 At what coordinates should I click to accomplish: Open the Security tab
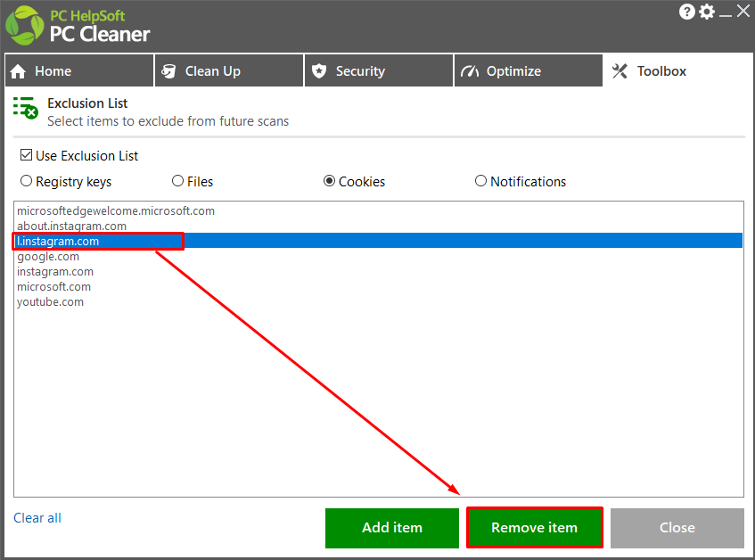(x=379, y=70)
